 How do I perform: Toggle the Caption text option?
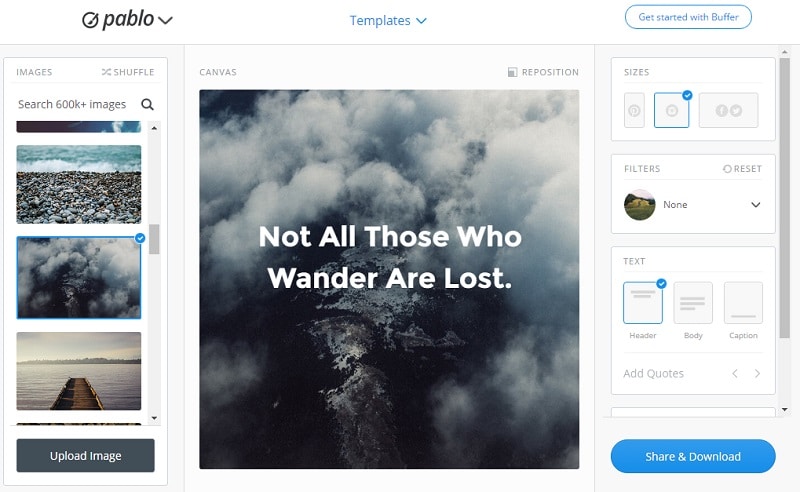coord(743,303)
